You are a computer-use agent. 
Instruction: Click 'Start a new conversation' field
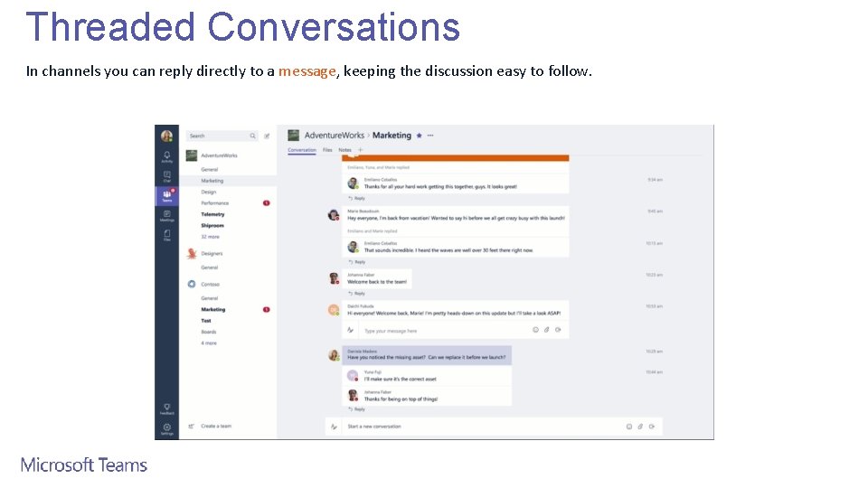click(x=494, y=427)
